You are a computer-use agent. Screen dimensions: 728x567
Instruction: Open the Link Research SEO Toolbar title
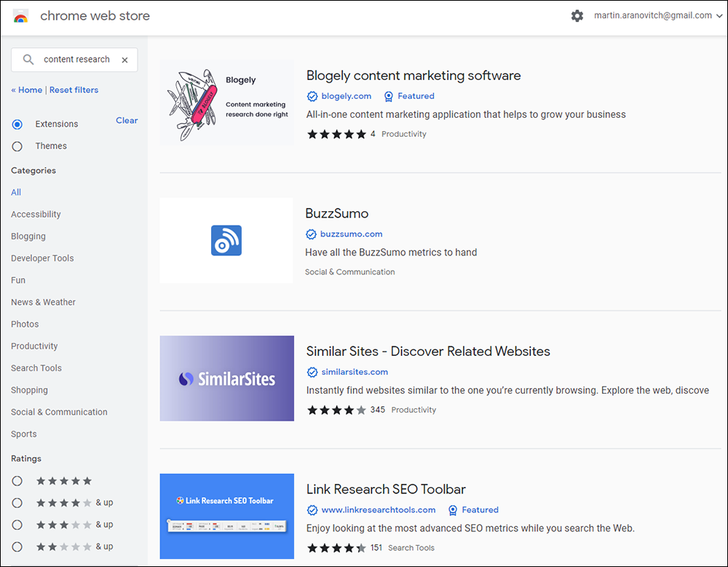(386, 489)
